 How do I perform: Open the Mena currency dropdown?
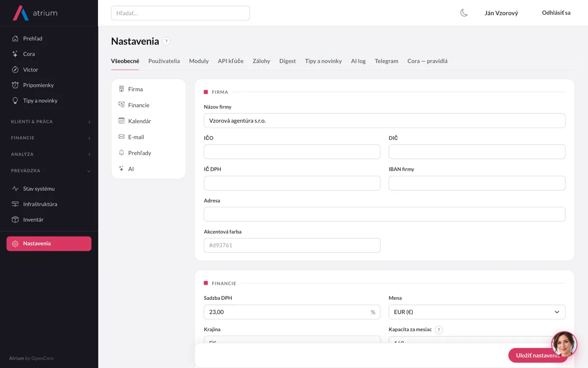(x=477, y=312)
